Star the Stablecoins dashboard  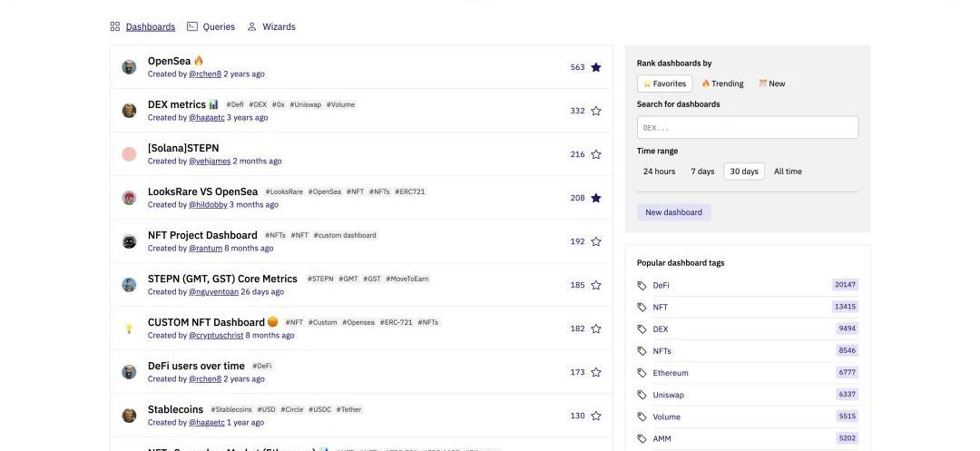[596, 416]
